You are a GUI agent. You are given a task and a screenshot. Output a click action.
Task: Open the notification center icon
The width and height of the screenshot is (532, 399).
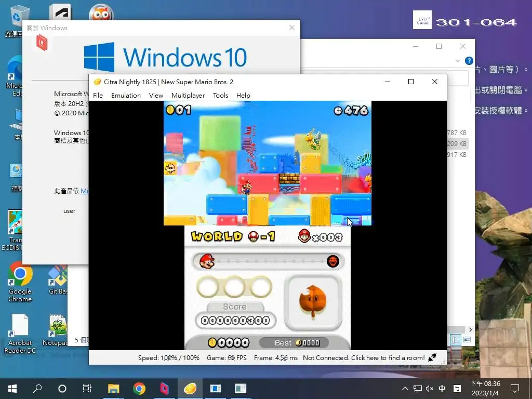point(515,389)
